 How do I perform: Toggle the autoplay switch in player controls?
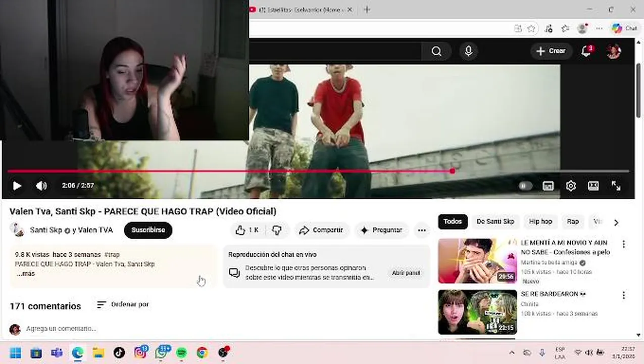525,186
